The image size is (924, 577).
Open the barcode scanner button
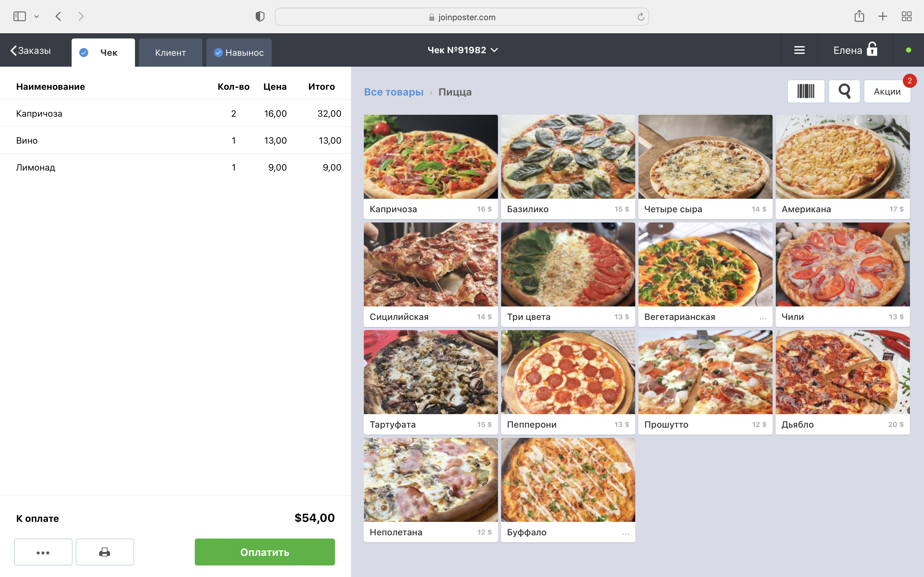click(x=806, y=91)
